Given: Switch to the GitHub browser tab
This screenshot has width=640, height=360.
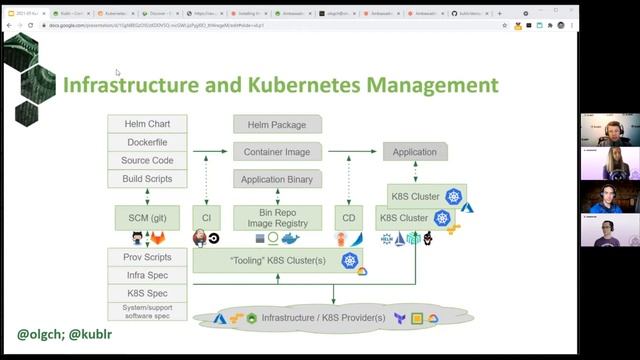Looking at the screenshot, I should [470, 13].
